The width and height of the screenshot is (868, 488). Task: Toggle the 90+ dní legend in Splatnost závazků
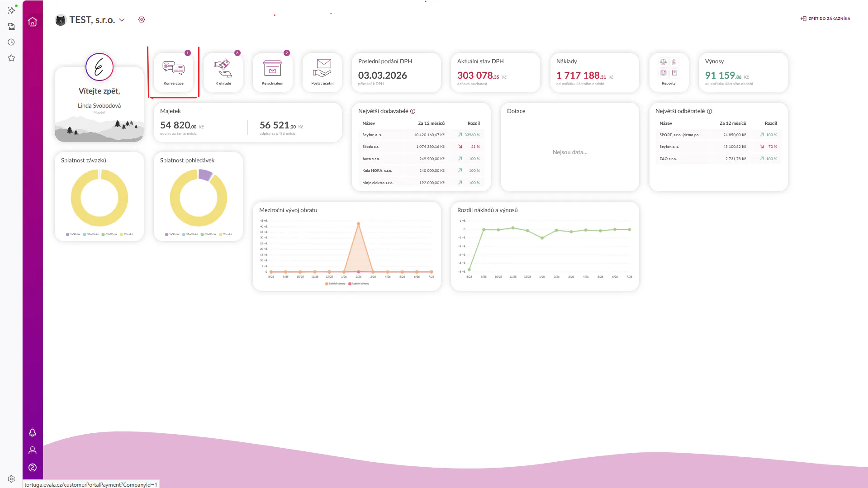coord(126,234)
